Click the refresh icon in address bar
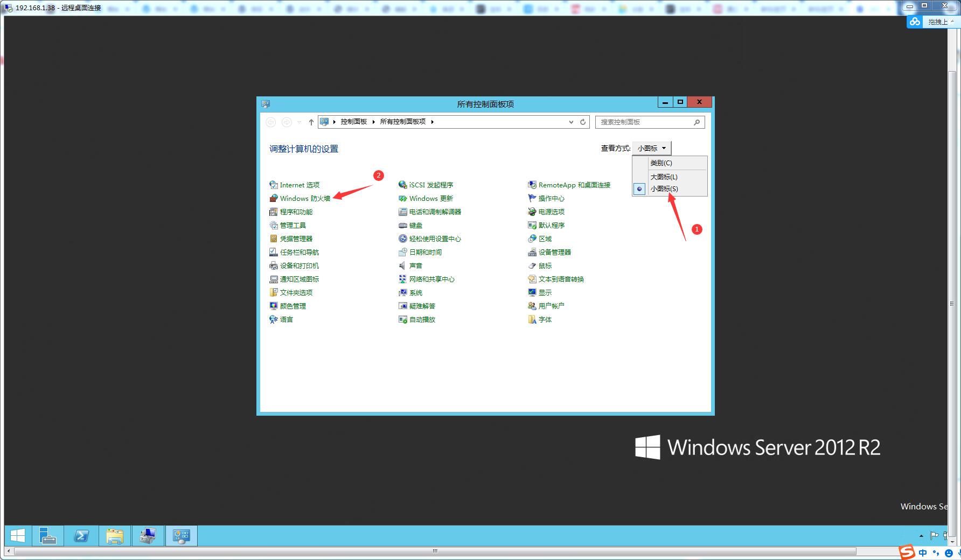 pyautogui.click(x=583, y=122)
